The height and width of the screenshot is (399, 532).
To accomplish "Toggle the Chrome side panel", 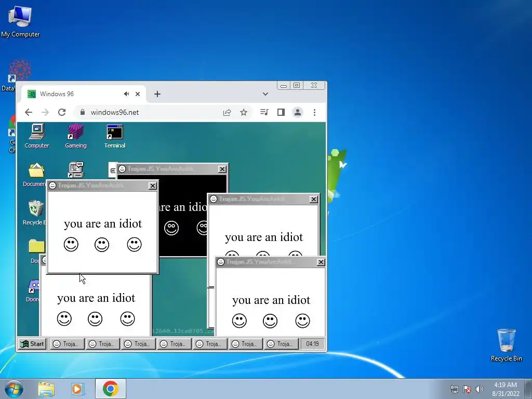I will (x=281, y=112).
